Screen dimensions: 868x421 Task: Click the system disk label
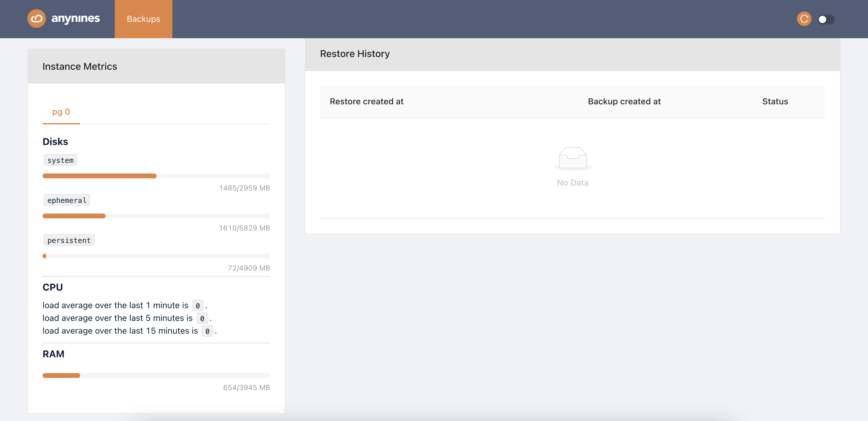pyautogui.click(x=60, y=160)
